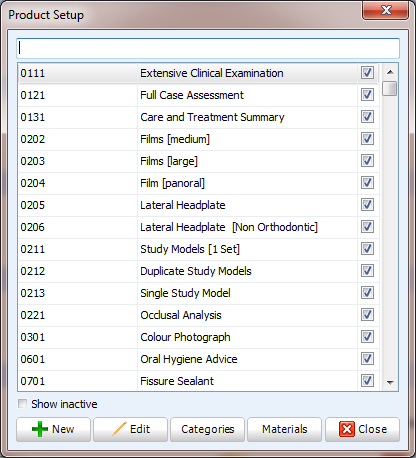Screen dimensions: 416x458
Task: Click the scroll up arrow of product list
Action: (390, 72)
